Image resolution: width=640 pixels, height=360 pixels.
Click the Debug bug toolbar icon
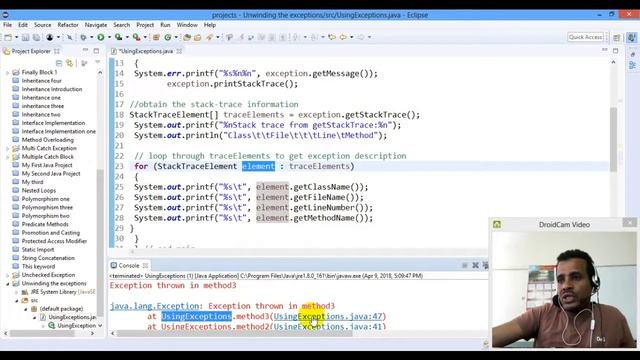point(83,37)
